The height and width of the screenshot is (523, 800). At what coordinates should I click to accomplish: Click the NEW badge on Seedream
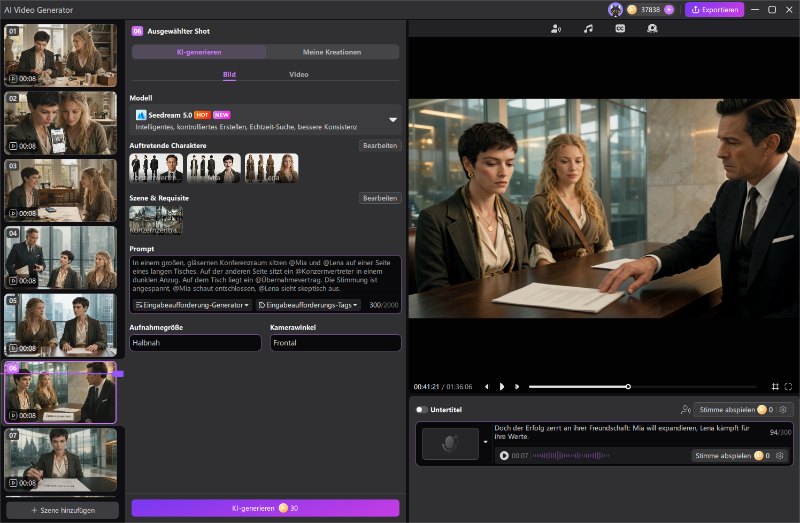click(x=221, y=115)
